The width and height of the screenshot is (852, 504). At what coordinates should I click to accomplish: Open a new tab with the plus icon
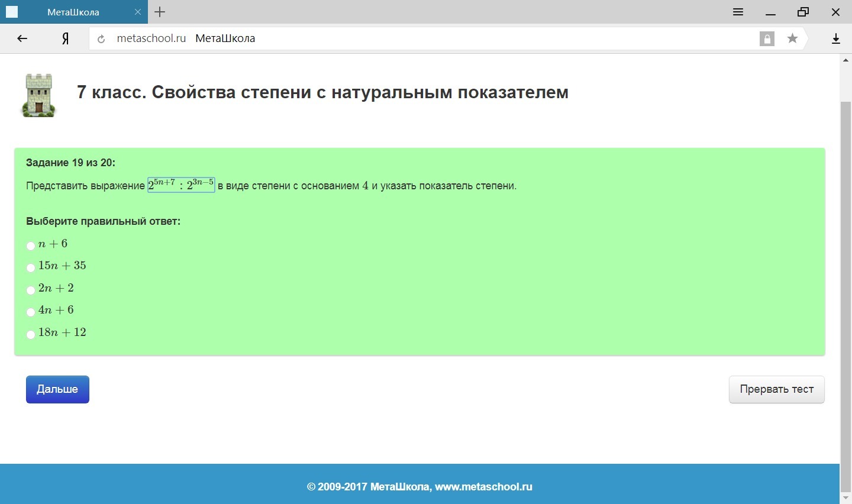click(160, 12)
